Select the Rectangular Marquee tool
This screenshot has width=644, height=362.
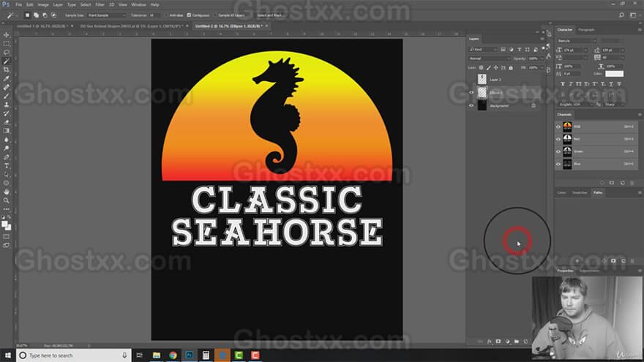[x=6, y=43]
